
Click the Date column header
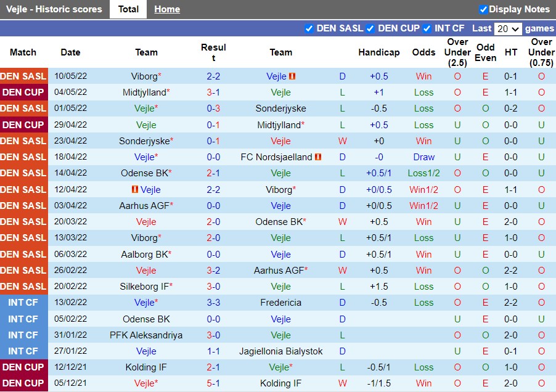(70, 52)
